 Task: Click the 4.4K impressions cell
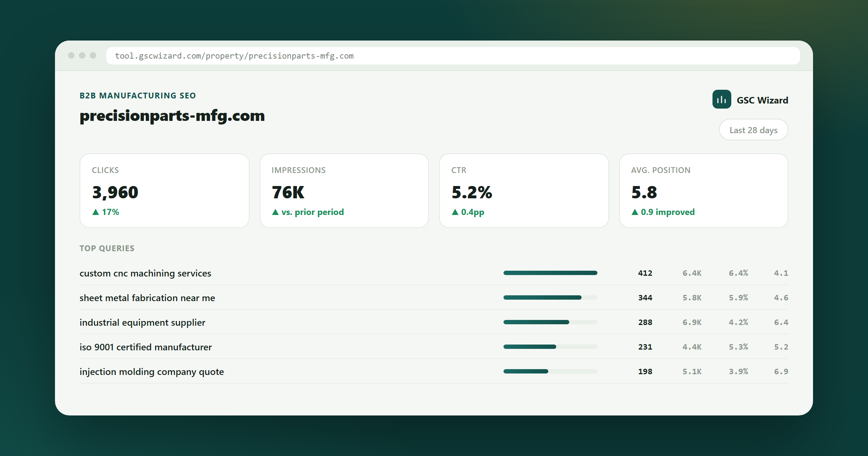click(692, 347)
